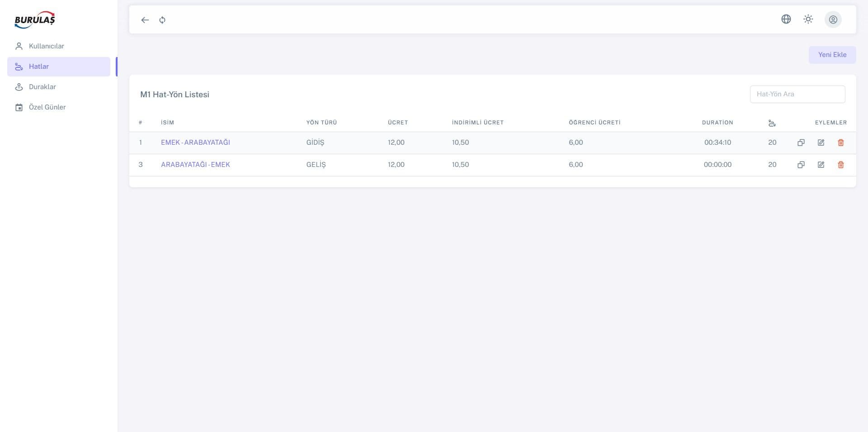Select the Hatlar menu entry
Screen dimensions: 868x432
click(x=38, y=66)
